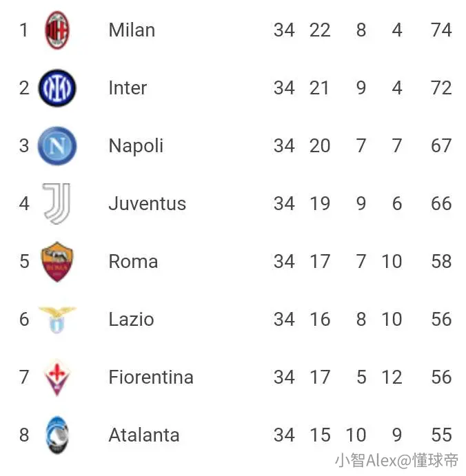466x476 pixels.
Task: Open the Fiorentina team name
Action: tap(151, 377)
